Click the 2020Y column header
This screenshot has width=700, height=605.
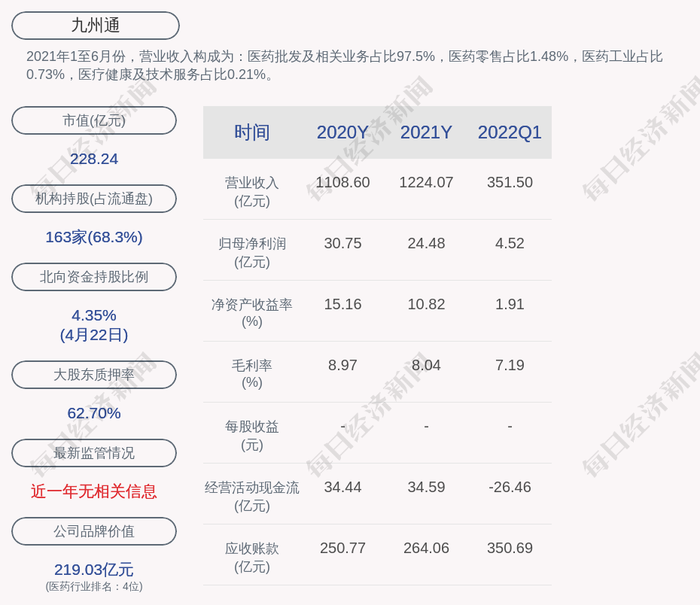tap(343, 132)
